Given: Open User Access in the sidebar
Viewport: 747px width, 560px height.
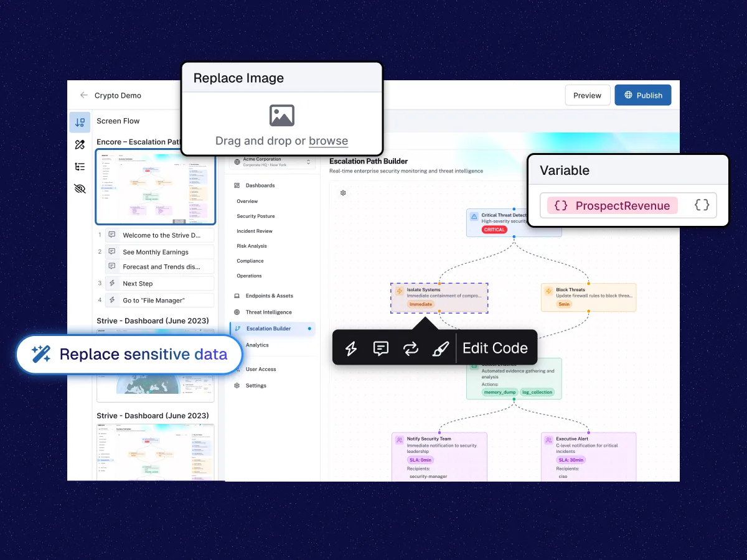Looking at the screenshot, I should pyautogui.click(x=261, y=370).
